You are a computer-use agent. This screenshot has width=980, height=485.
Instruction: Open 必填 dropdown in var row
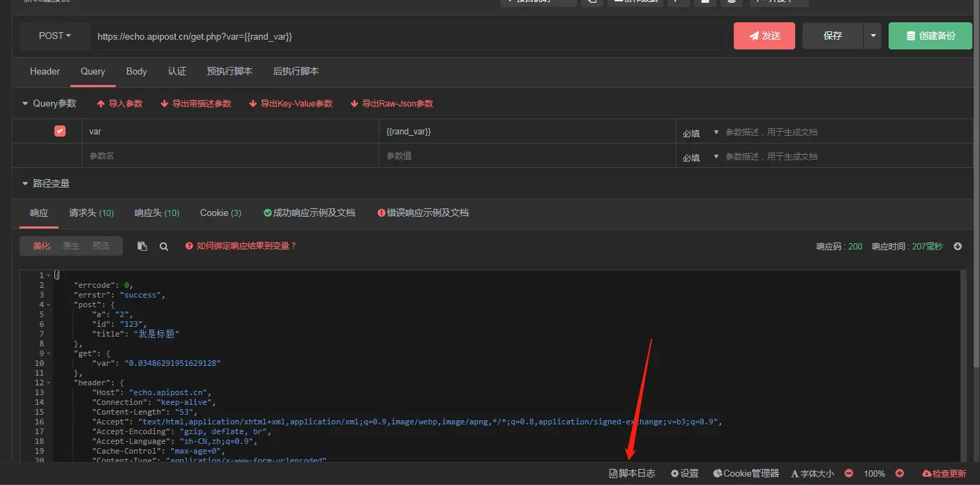click(x=700, y=132)
